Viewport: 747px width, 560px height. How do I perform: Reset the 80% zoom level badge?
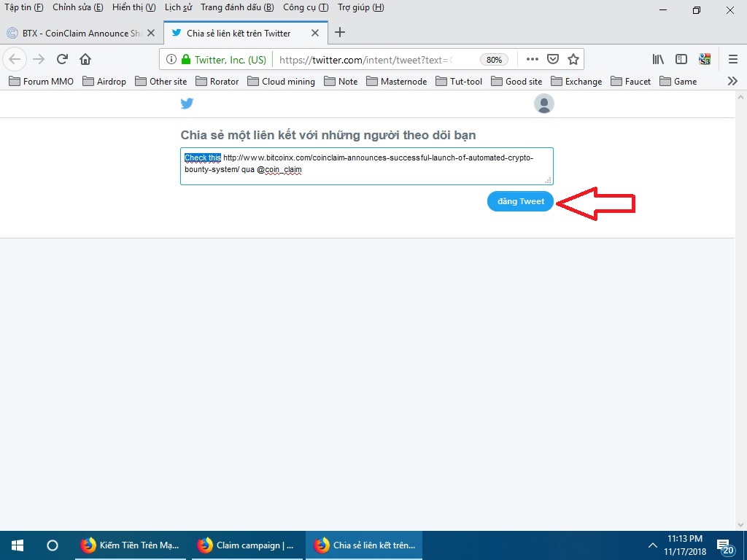coord(494,60)
